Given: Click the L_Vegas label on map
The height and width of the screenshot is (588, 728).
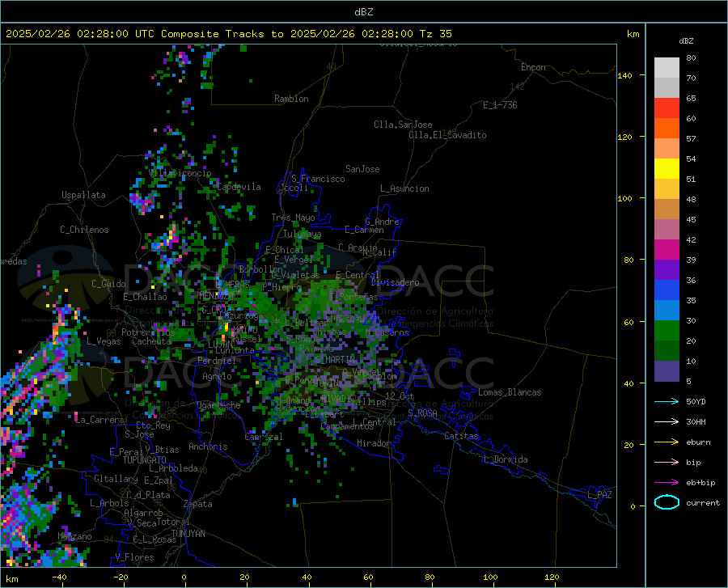Looking at the screenshot, I should [x=104, y=341].
